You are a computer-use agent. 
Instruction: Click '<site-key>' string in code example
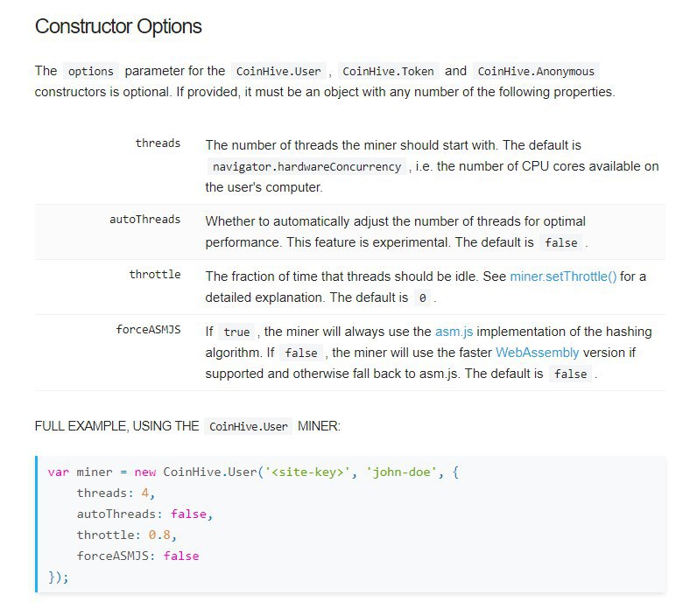(x=308, y=472)
